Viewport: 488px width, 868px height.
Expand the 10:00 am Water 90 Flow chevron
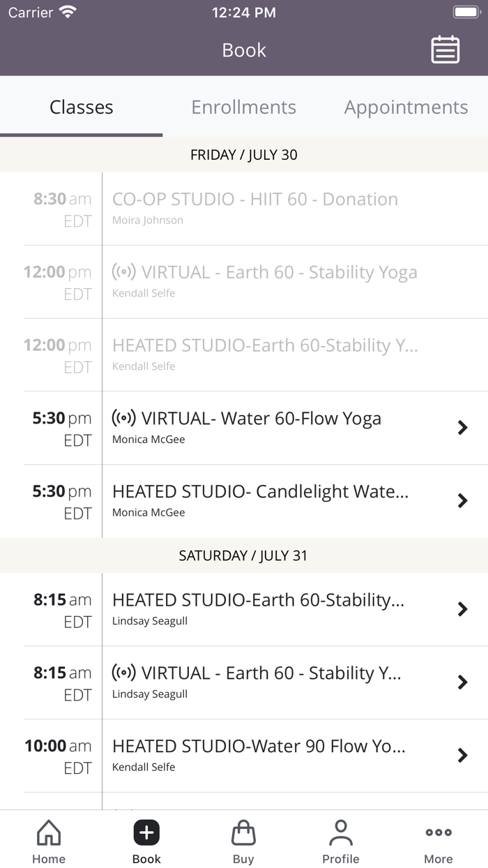(463, 755)
